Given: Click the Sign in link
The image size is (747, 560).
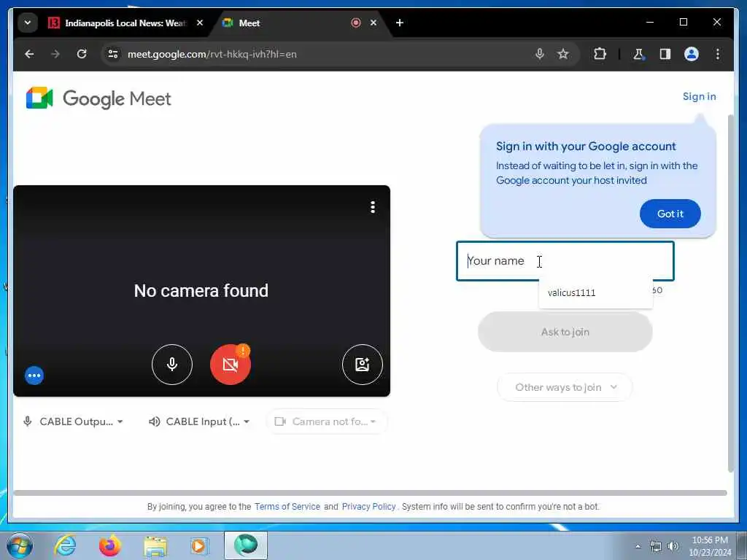Looking at the screenshot, I should [699, 97].
